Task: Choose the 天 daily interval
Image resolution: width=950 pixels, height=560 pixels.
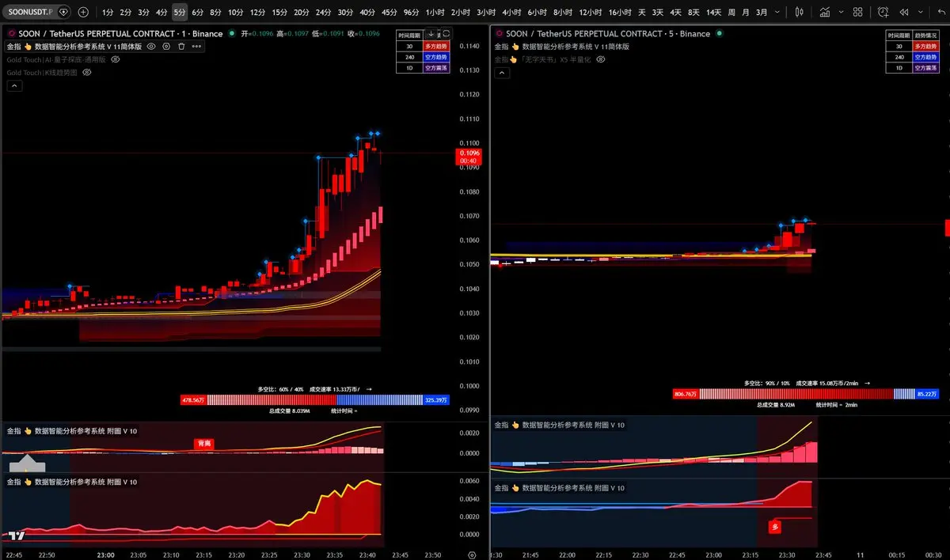Action: point(641,12)
